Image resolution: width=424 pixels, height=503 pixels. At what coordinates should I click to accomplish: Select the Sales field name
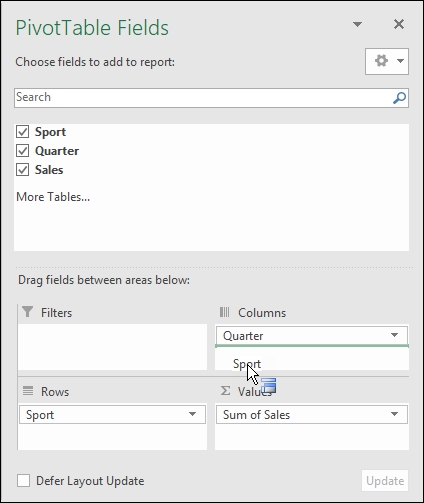(49, 170)
